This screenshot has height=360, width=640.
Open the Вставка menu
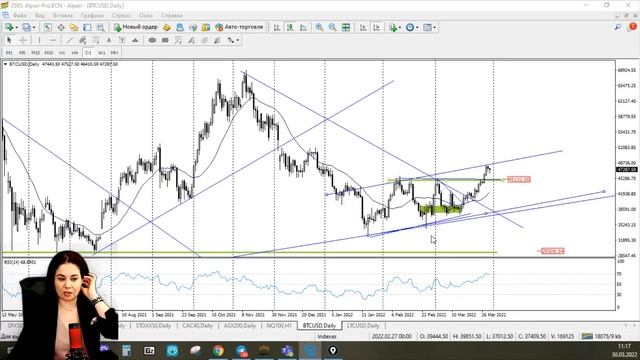pos(62,16)
